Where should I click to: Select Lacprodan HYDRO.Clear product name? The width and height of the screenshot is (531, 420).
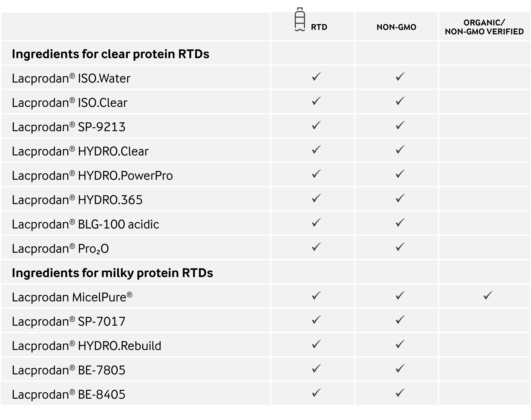pos(80,151)
